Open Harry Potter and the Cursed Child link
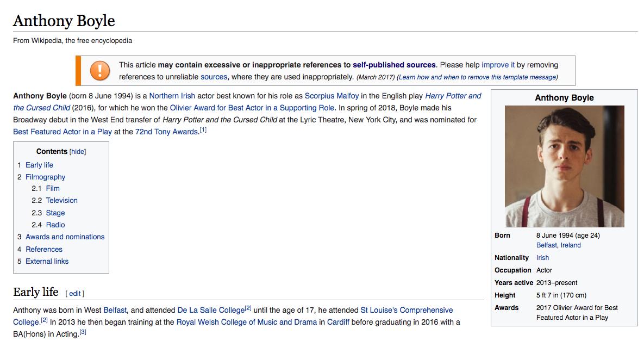Viewport: 644px width, 347px height. [247, 102]
